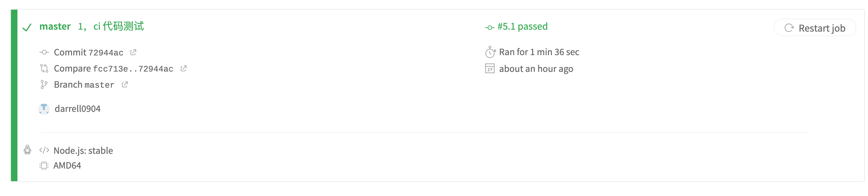Click the restart circular arrow icon
This screenshot has width=868, height=196.
pos(789,28)
